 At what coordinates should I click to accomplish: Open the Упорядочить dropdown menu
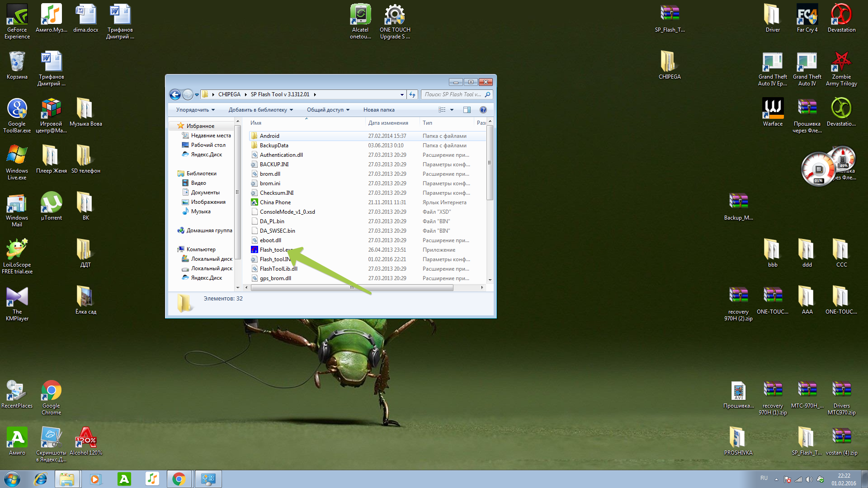195,110
